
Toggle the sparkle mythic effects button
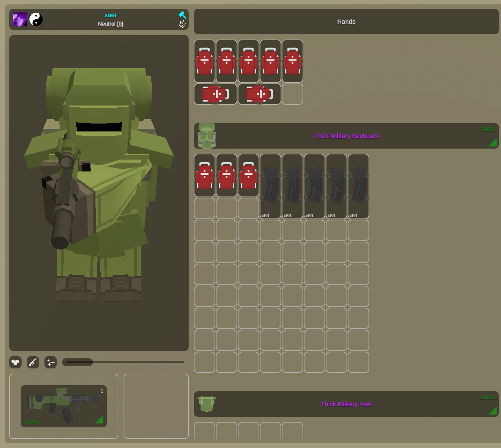pos(51,362)
